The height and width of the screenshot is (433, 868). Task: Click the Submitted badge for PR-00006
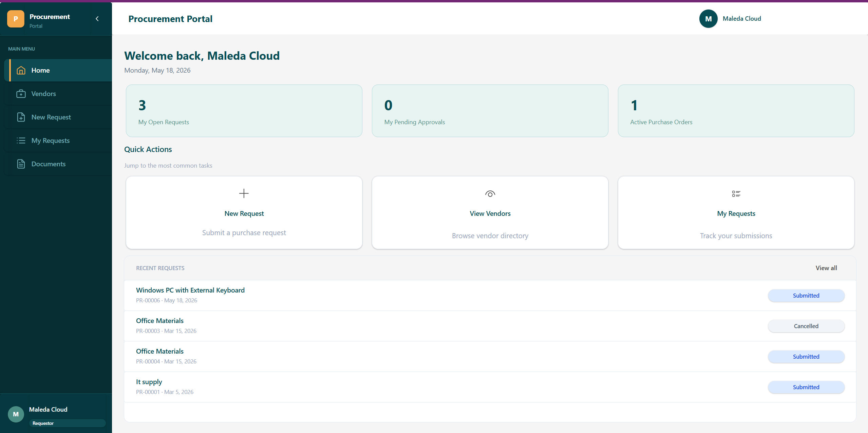(x=806, y=296)
